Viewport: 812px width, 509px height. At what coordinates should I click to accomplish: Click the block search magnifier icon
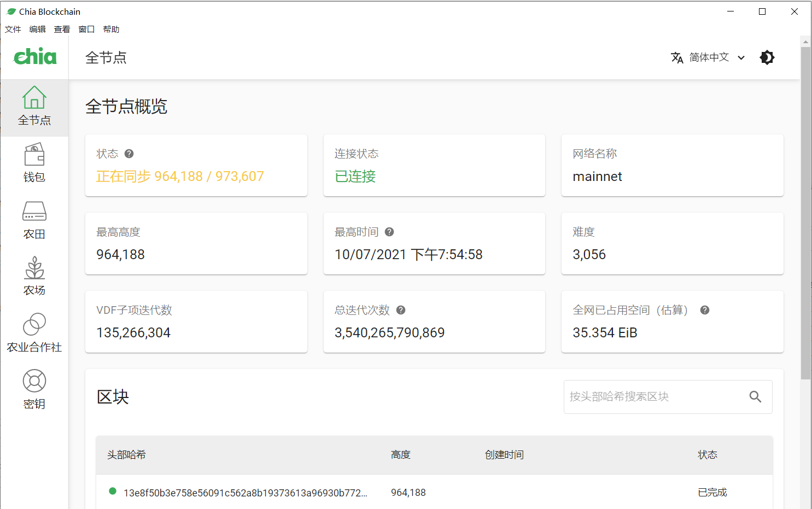point(755,397)
